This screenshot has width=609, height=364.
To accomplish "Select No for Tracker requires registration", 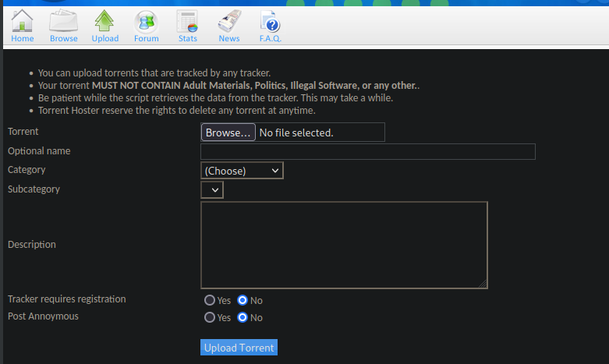I will click(x=242, y=300).
